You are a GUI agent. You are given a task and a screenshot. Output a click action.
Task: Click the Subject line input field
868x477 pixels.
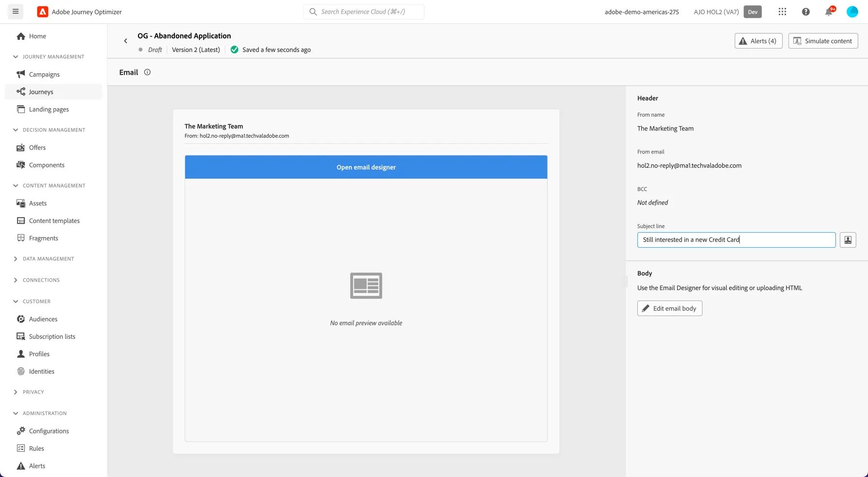coord(736,240)
